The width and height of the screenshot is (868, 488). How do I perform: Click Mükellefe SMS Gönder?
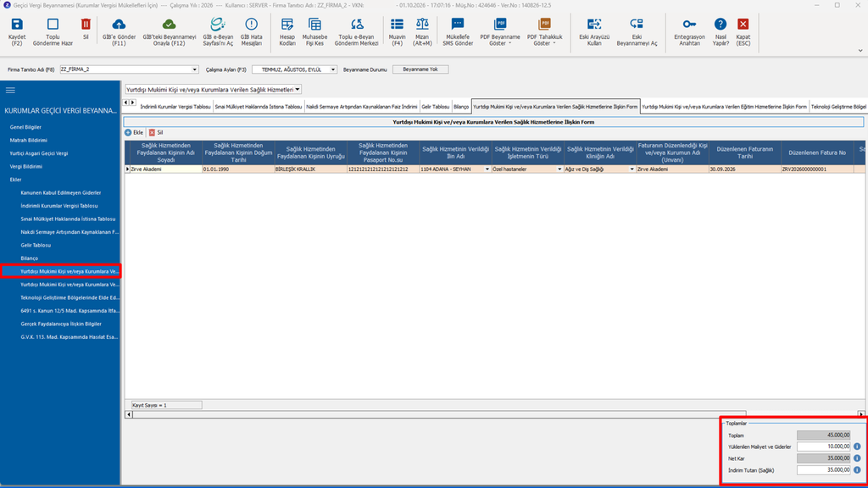point(458,31)
